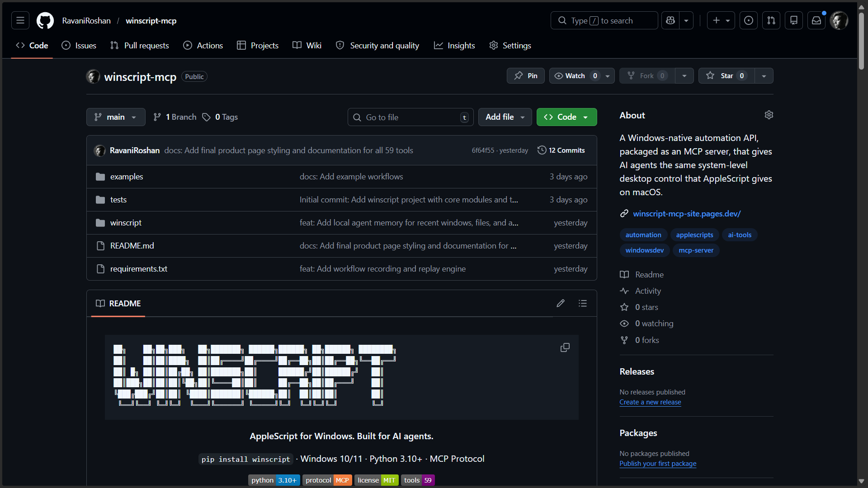Copy the ASCII banner code block

[x=565, y=347]
